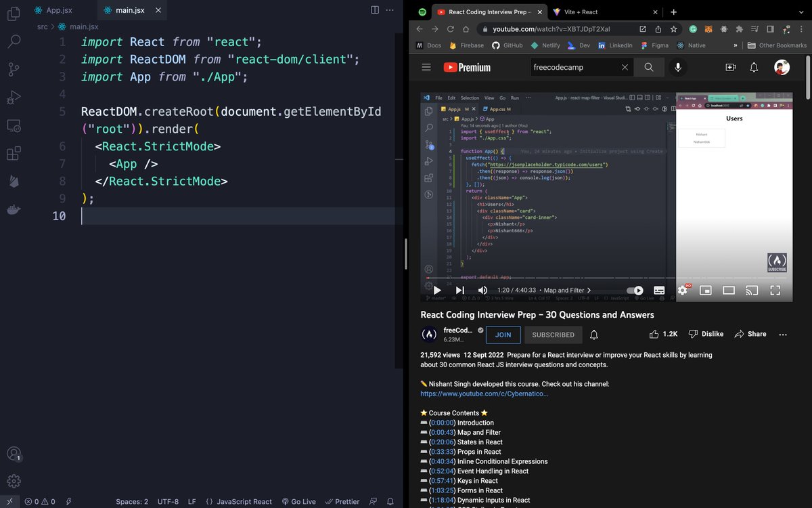Image resolution: width=812 pixels, height=508 pixels.
Task: Toggle YouTube autoplay switch
Action: 635,290
